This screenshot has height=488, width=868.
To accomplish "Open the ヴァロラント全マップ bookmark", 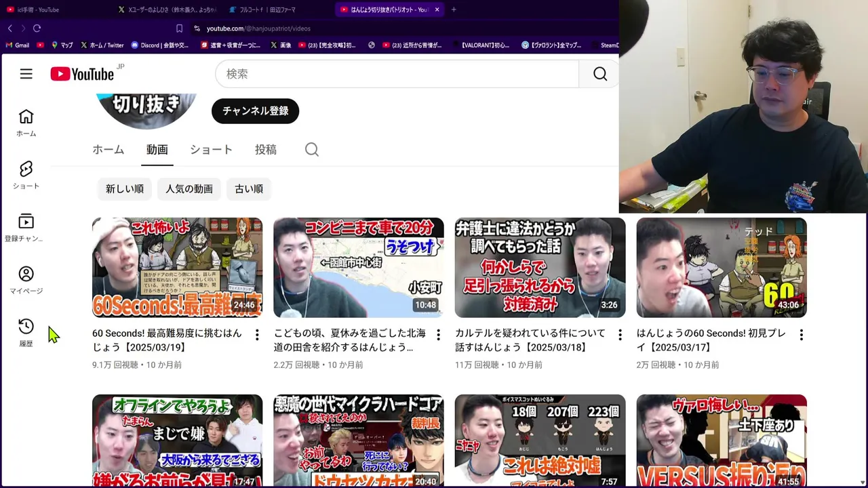I will point(551,45).
